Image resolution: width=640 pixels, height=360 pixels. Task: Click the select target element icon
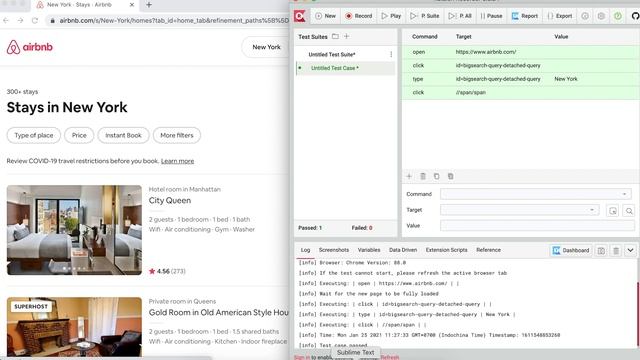point(613,211)
